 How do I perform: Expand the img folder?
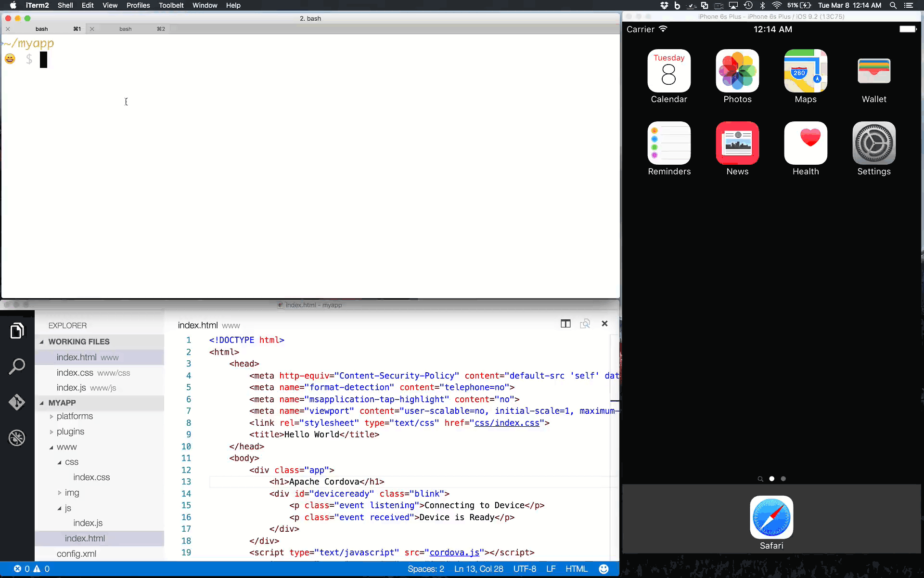tap(72, 493)
